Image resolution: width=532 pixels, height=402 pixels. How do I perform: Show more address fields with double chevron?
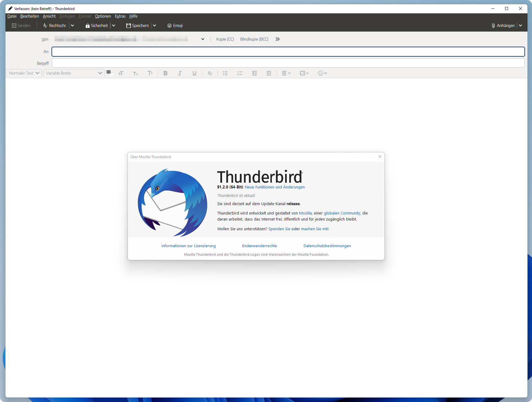tap(278, 39)
